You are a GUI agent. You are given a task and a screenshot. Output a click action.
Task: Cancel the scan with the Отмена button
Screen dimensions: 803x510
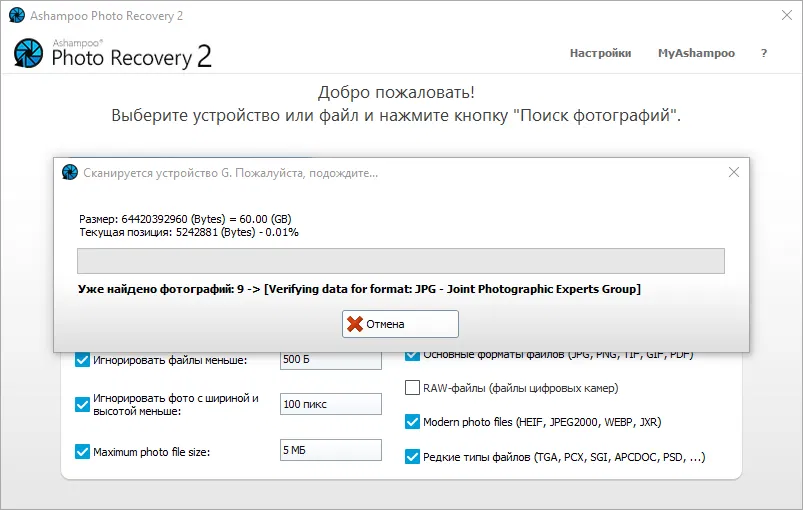pos(400,324)
